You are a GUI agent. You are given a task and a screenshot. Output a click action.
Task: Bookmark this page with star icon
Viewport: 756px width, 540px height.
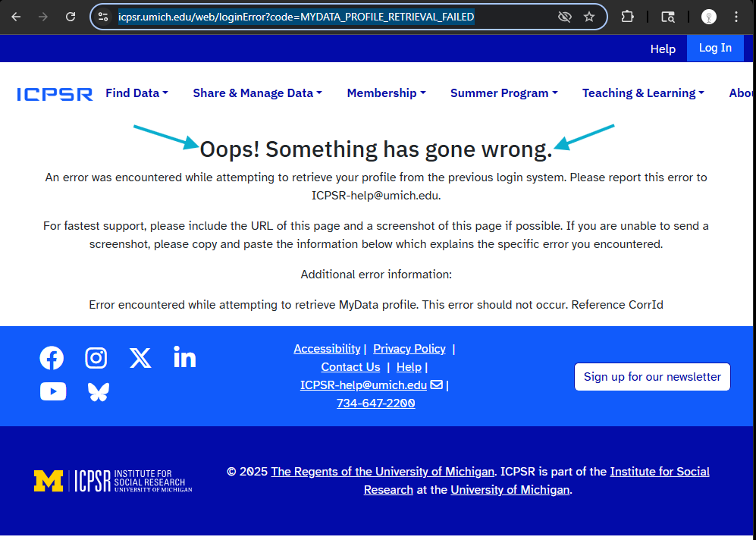(x=589, y=17)
